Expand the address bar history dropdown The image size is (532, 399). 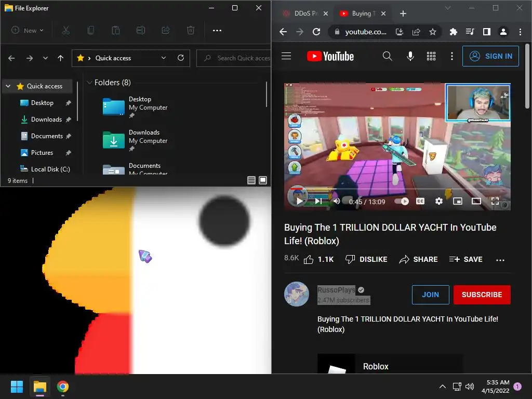click(164, 58)
